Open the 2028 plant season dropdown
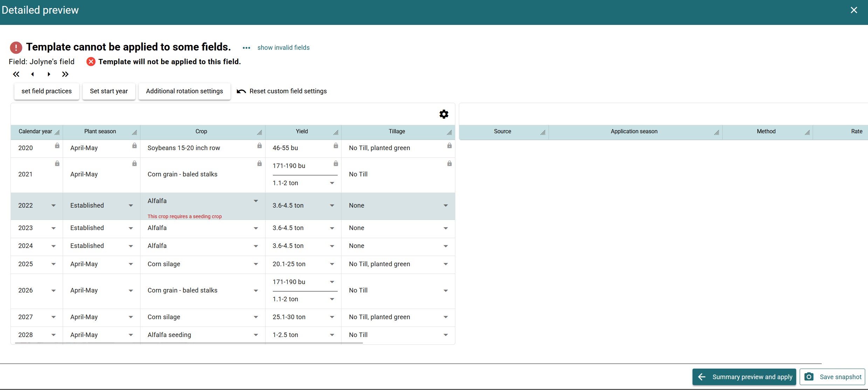The height and width of the screenshot is (390, 868). (x=131, y=335)
